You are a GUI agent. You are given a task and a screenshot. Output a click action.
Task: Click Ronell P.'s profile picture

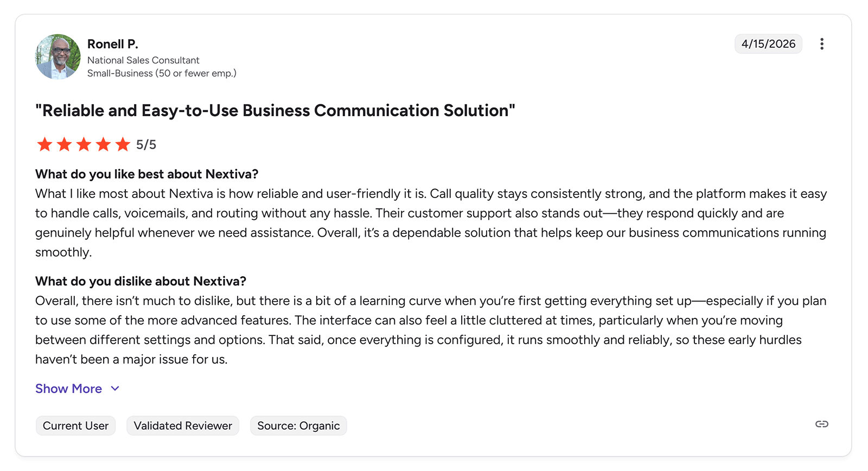point(58,56)
